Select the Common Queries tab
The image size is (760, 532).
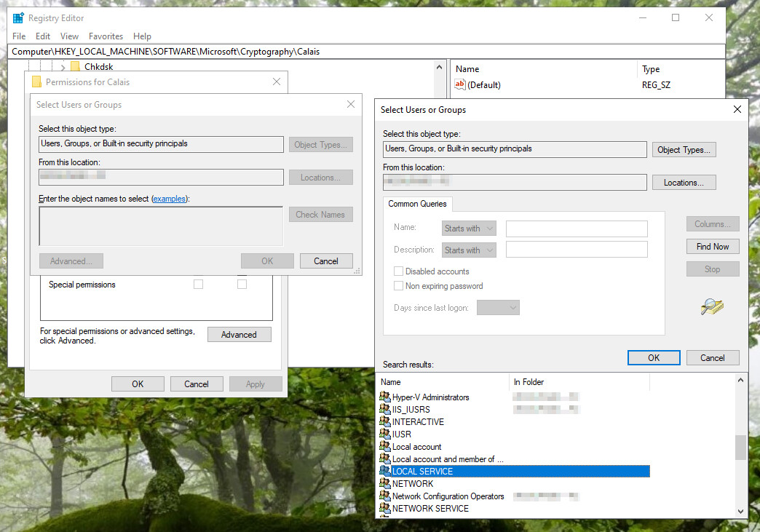[x=417, y=204]
